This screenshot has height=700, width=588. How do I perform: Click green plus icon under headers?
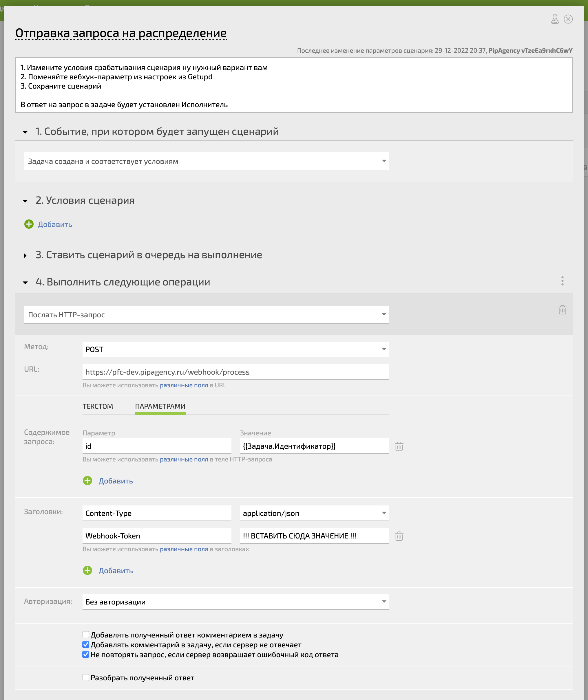point(87,570)
